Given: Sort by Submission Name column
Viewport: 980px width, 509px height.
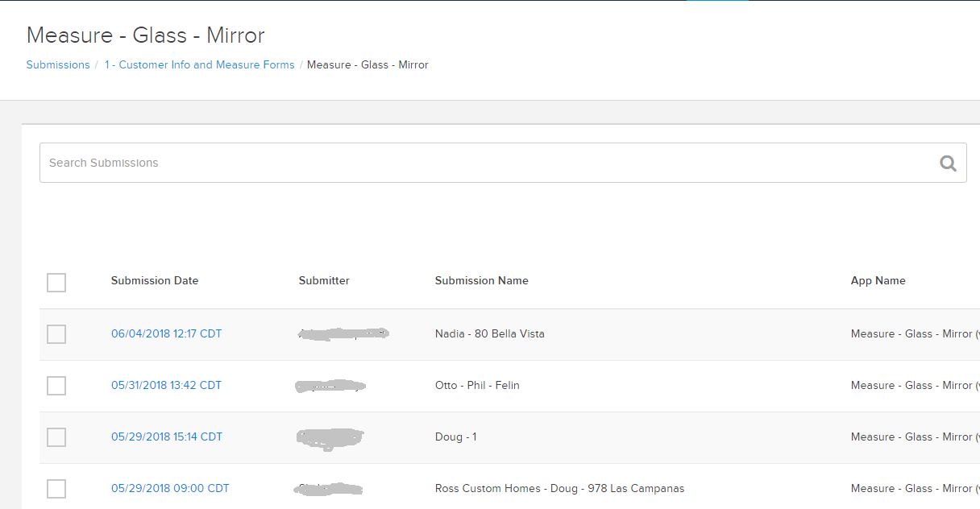Looking at the screenshot, I should [481, 280].
